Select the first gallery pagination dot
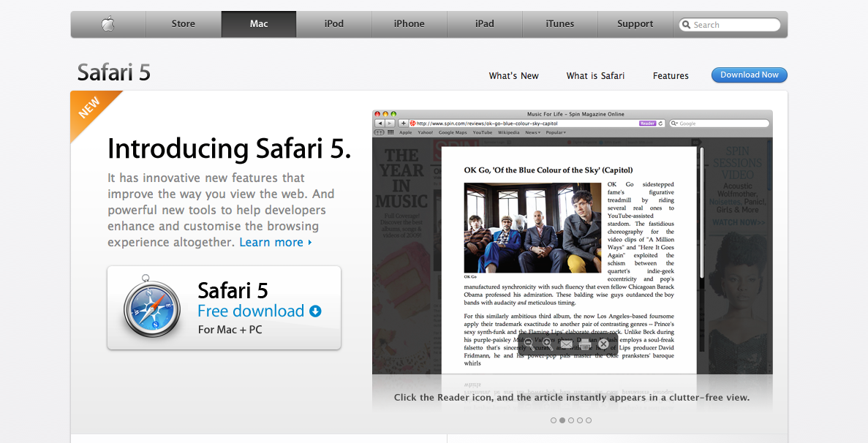This screenshot has width=868, height=443. pos(553,420)
